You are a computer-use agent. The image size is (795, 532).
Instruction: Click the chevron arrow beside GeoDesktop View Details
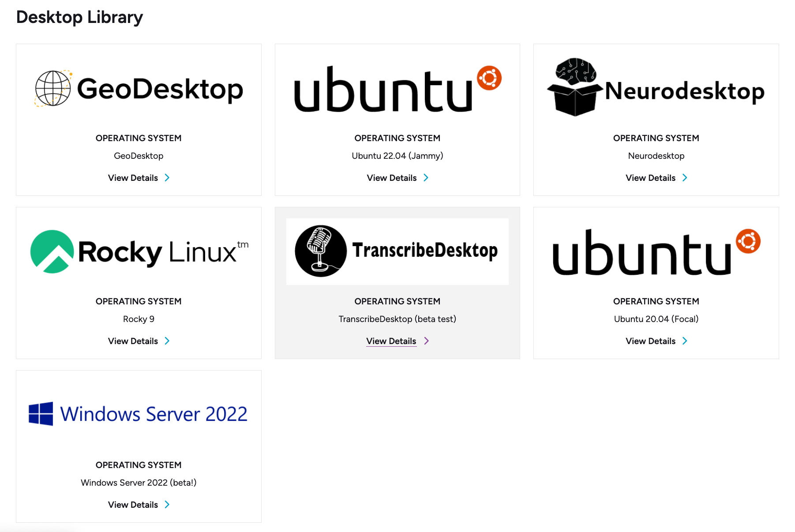pyautogui.click(x=167, y=178)
